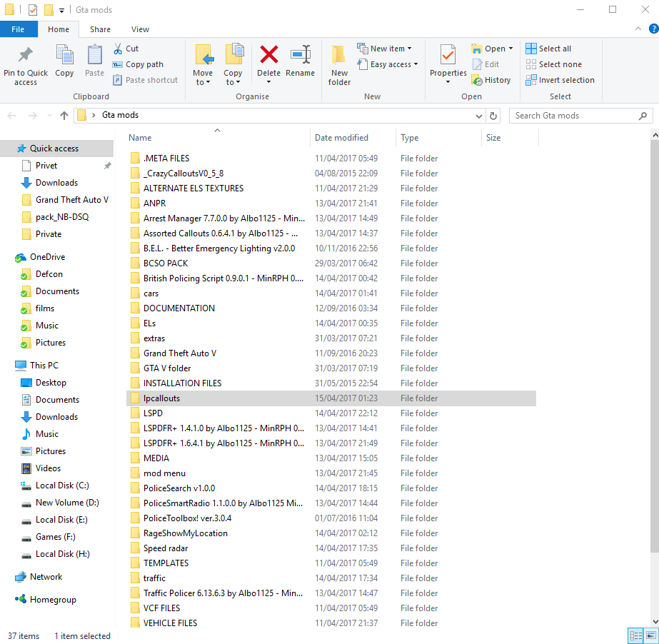This screenshot has height=644, width=659.
Task: Open New Volume (D:) drive
Action: coord(67,503)
